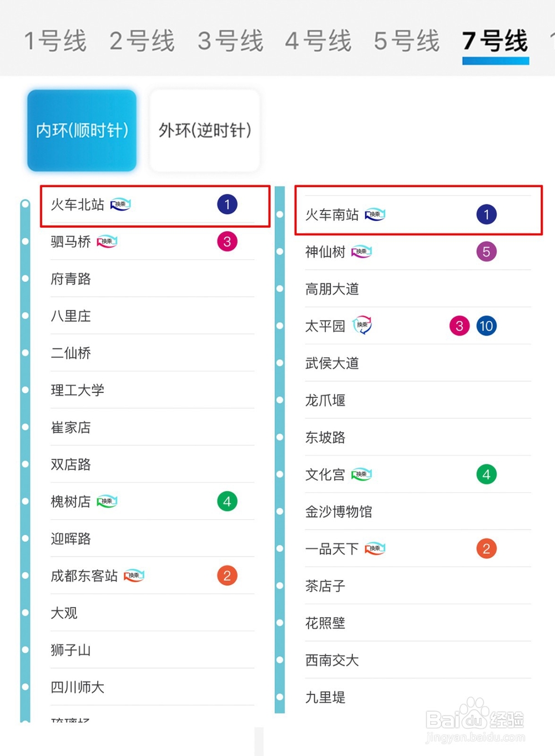The image size is (555, 756).
Task: Click the transfer icon beside 火车北站
Action: click(x=120, y=204)
